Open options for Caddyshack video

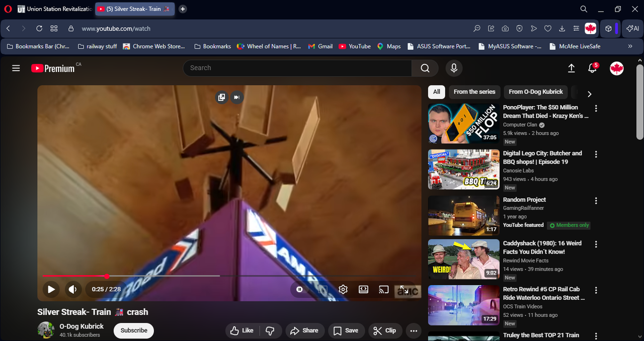click(596, 244)
